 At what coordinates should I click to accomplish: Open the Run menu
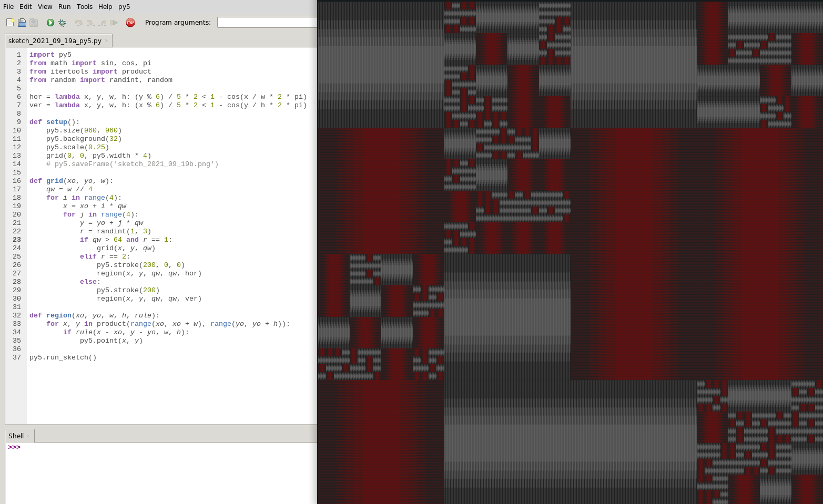coord(64,7)
